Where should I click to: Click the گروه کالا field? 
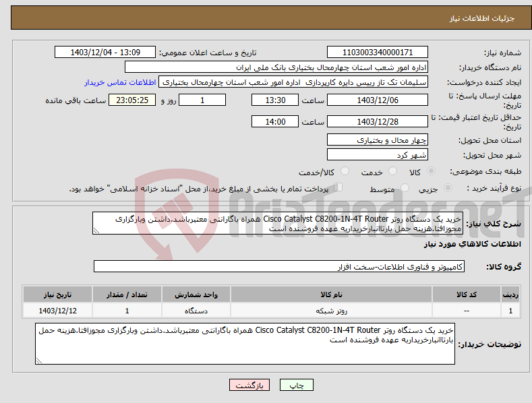279,267
